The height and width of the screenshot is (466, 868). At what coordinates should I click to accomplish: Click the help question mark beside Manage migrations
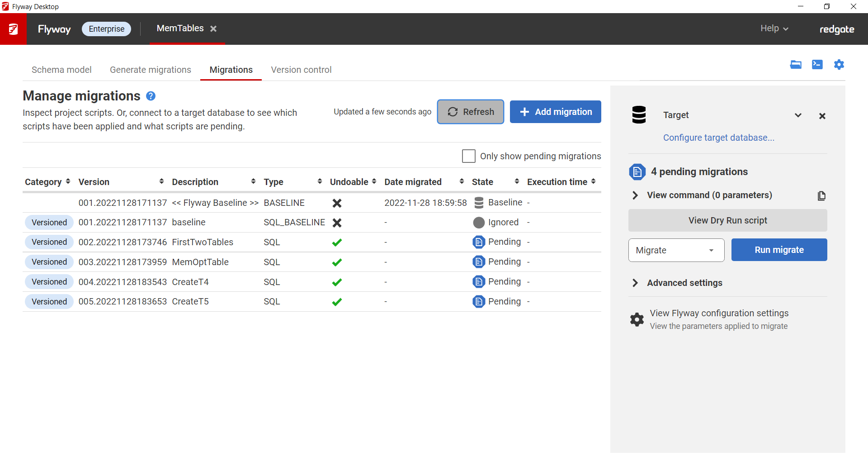point(151,95)
